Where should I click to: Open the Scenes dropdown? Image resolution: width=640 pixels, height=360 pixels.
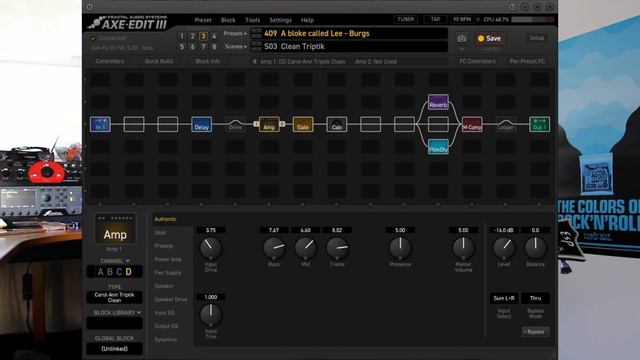[236, 47]
